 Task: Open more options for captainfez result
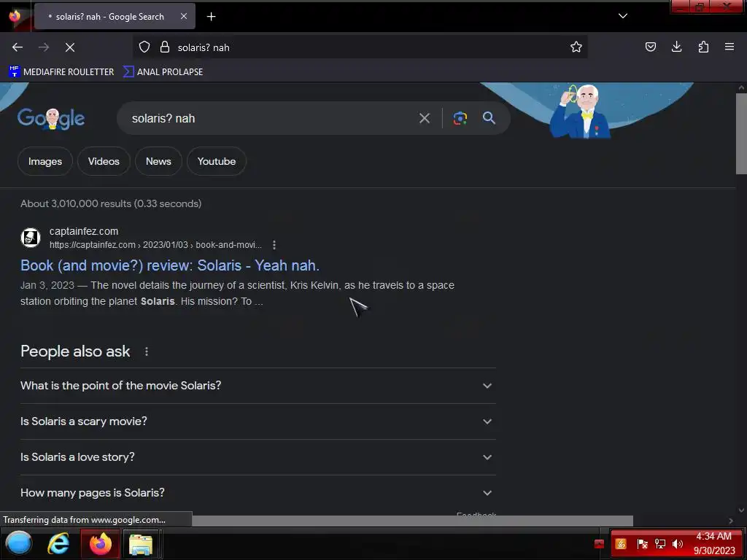274,245
